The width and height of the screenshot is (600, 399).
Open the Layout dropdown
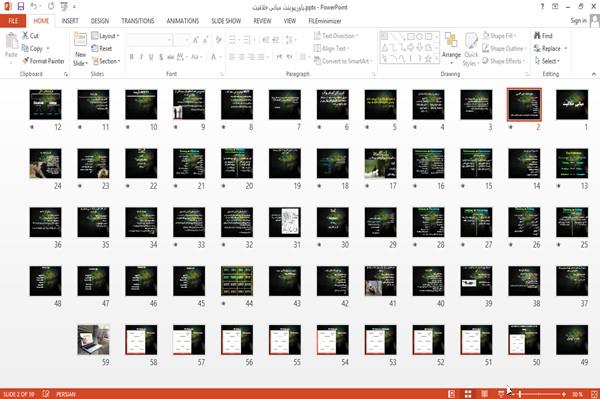pyautogui.click(x=105, y=36)
